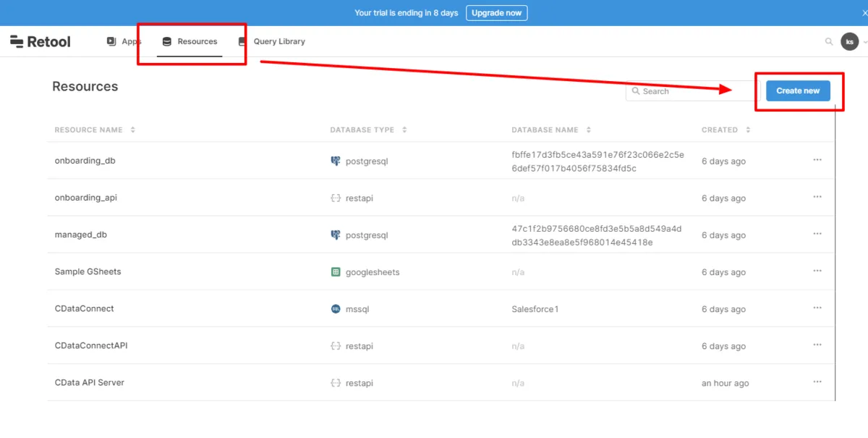Open more options for Sample GSheets
Screen dimensions: 868x438
pos(817,271)
